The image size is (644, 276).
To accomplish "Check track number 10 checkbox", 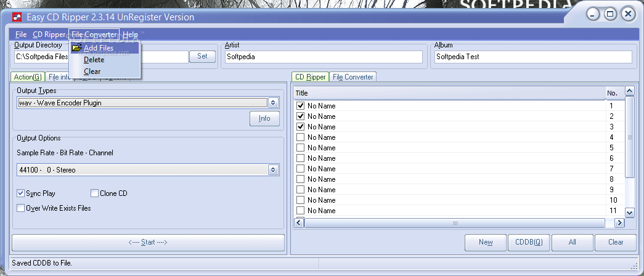I will [300, 200].
